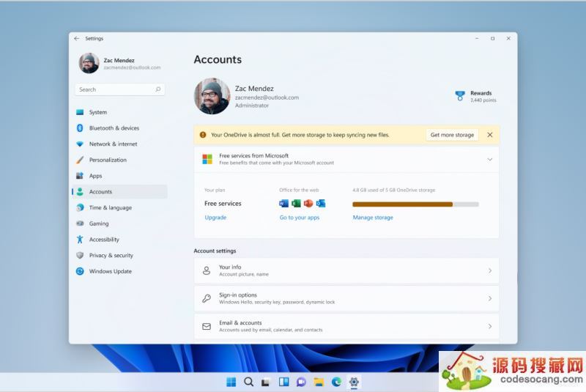Click the Get more storage button
This screenshot has height=392, width=586.
452,135
